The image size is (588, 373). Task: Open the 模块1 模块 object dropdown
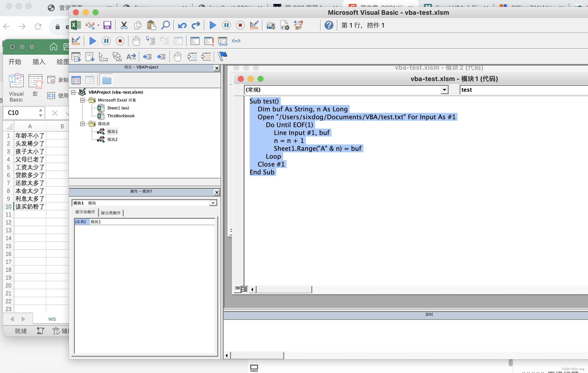(213, 203)
